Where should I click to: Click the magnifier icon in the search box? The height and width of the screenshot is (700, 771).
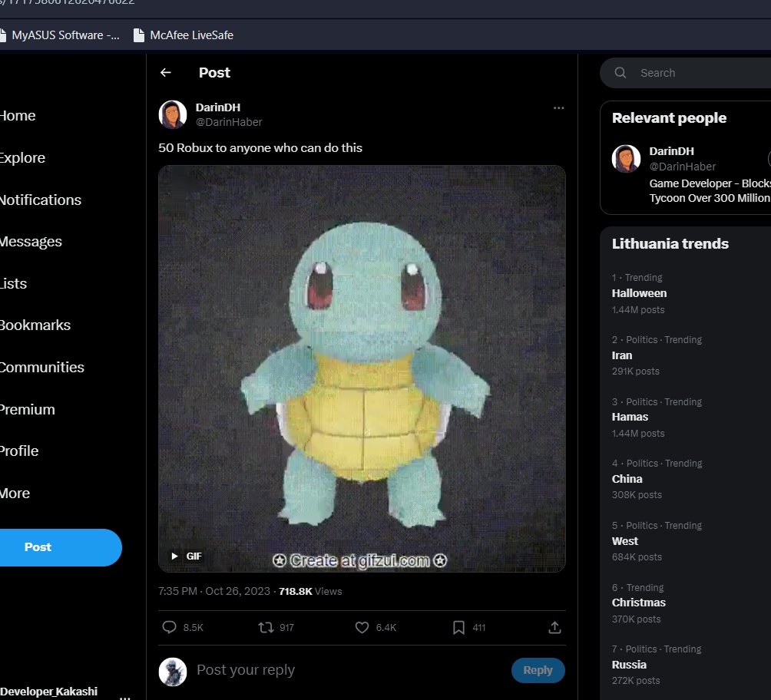click(x=620, y=73)
